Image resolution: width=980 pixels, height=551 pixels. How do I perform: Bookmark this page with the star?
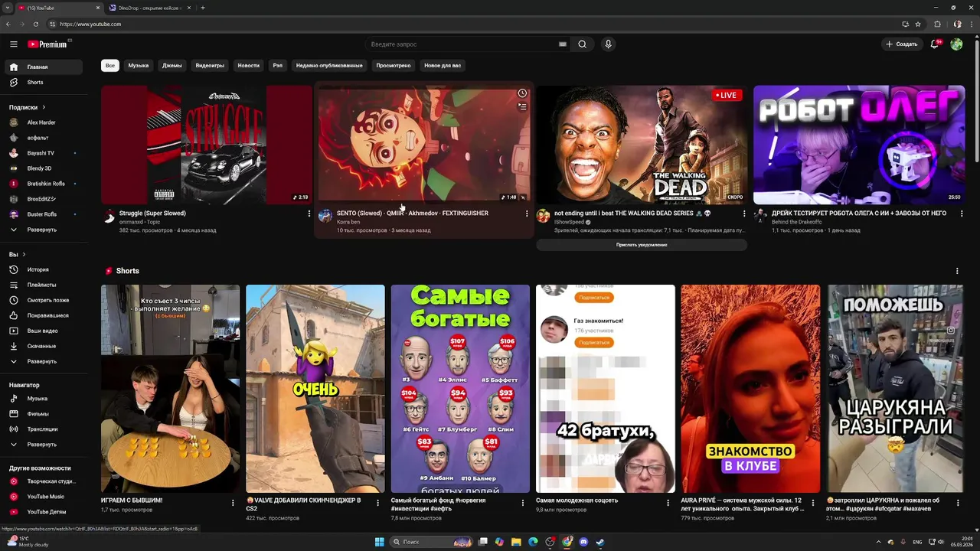(x=918, y=24)
